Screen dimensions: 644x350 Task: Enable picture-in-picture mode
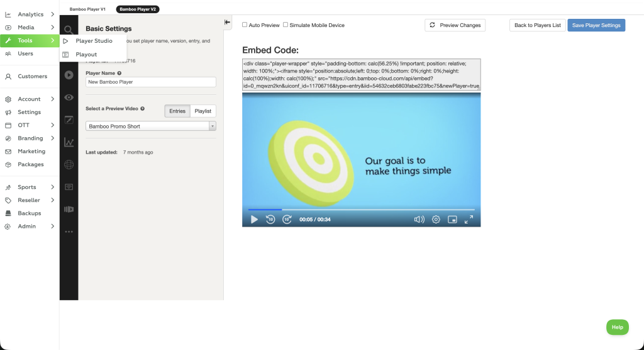452,220
